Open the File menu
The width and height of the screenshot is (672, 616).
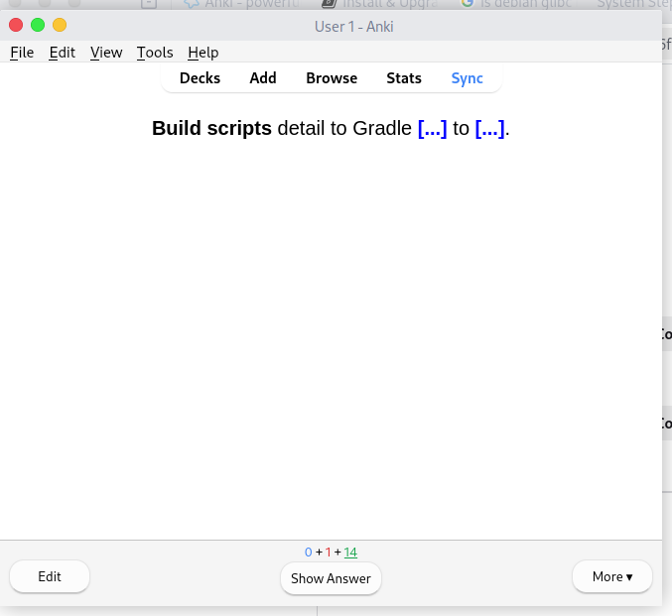(x=22, y=53)
